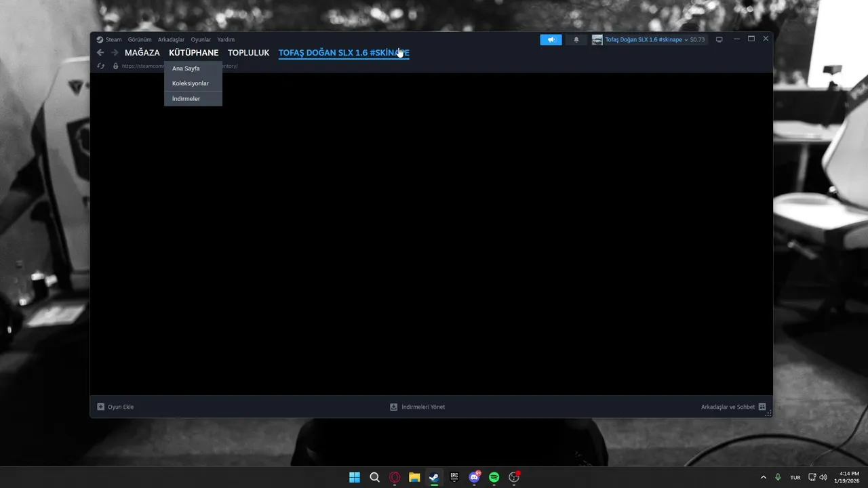Open Discord from the taskbar
The width and height of the screenshot is (868, 488).
coord(475,477)
